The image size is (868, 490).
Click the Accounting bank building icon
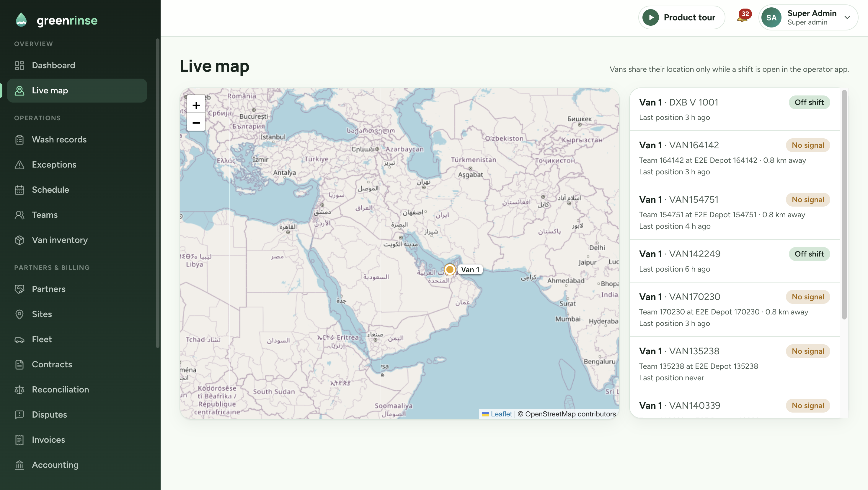[19, 465]
